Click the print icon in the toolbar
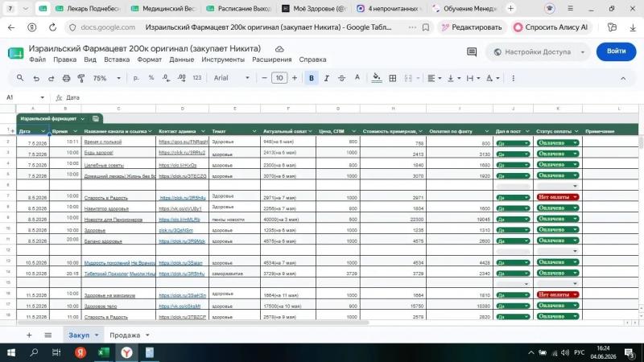 66,78
